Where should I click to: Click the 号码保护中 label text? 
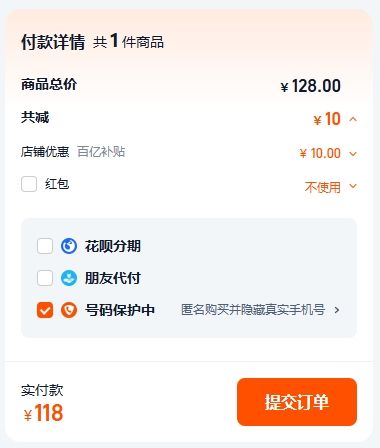point(120,310)
